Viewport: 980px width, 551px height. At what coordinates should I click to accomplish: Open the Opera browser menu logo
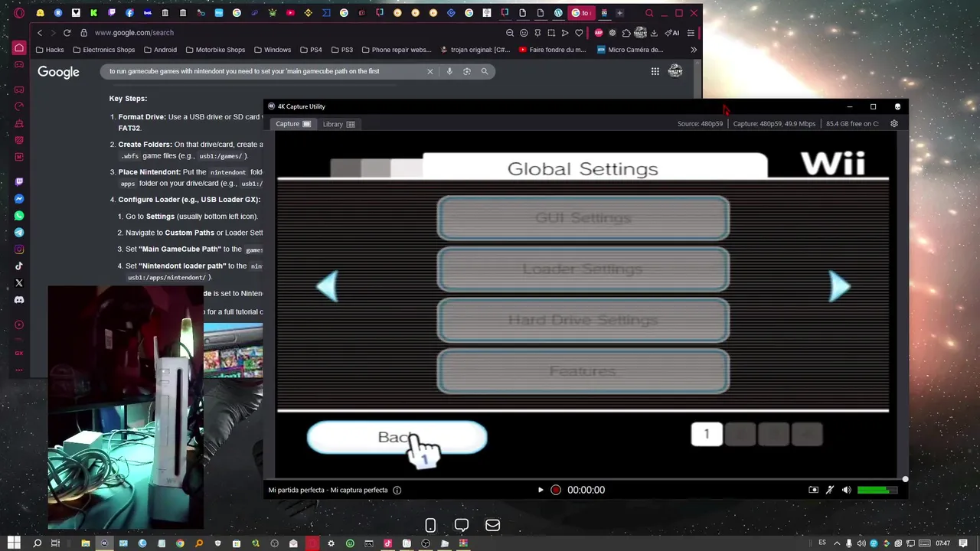tap(19, 13)
